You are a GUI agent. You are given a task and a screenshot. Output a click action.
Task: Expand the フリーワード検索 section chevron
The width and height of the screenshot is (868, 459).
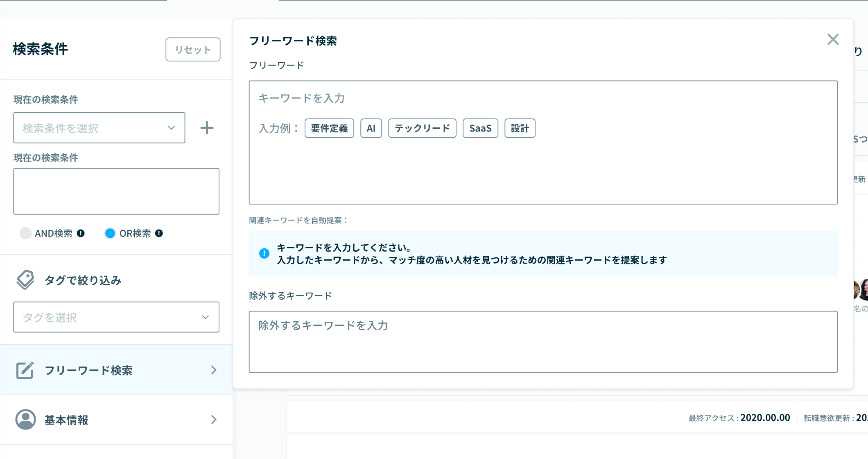click(x=214, y=370)
